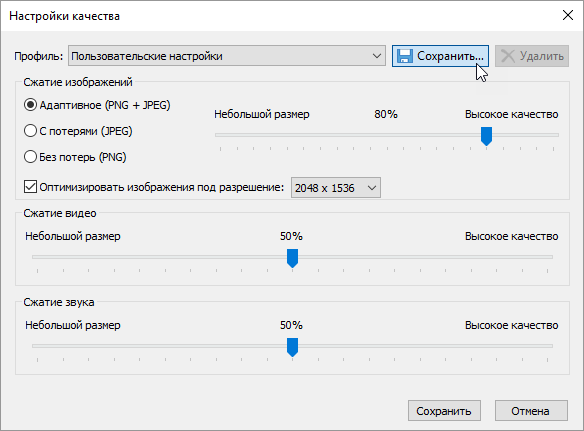Expand the 2048 x 1536 resolution dropdown
Viewport: 584px width, 431px height.
click(336, 188)
